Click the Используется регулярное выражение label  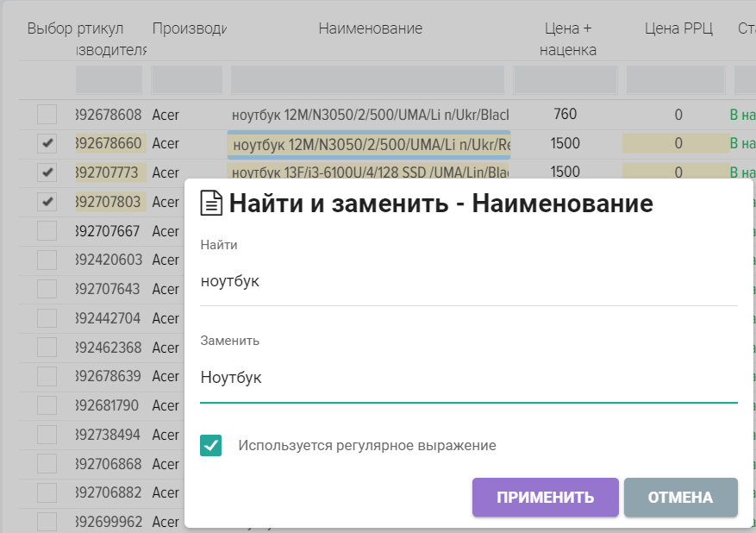[x=367, y=446]
